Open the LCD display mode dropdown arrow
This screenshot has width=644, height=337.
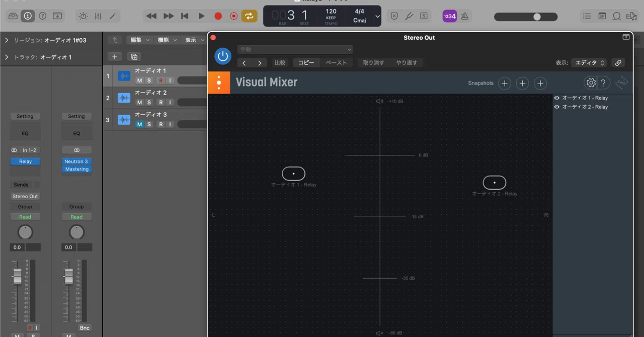tap(377, 16)
